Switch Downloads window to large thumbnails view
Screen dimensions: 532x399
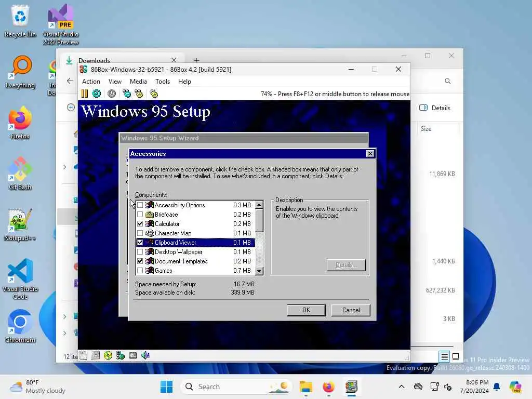[x=456, y=356]
